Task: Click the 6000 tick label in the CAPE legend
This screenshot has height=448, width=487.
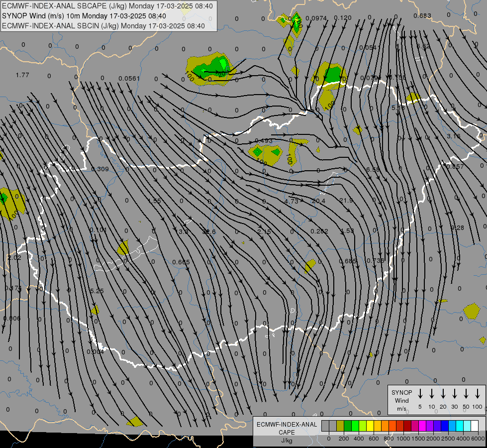Action: point(479,439)
